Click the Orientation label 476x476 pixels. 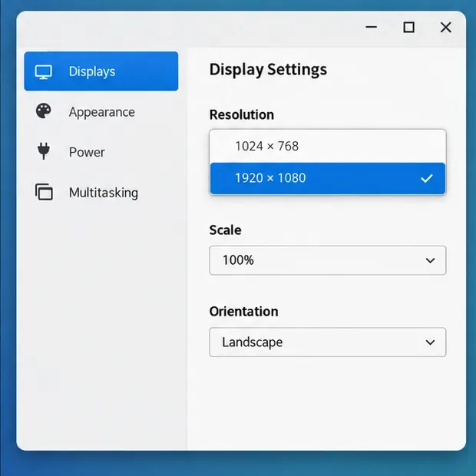[x=244, y=312]
